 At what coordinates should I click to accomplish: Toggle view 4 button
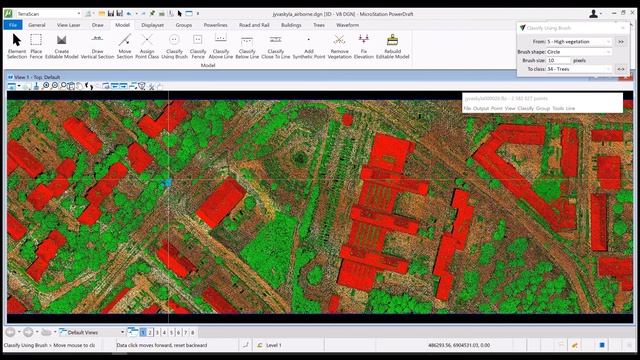(x=164, y=333)
